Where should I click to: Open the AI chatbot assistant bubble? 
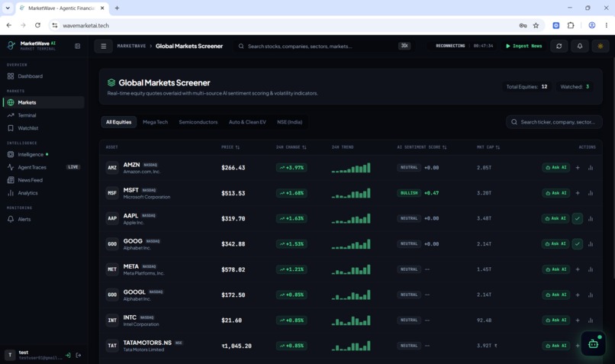(593, 344)
